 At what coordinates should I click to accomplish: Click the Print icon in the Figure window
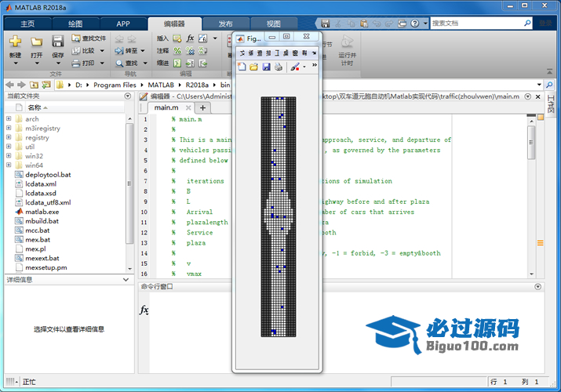click(x=279, y=67)
